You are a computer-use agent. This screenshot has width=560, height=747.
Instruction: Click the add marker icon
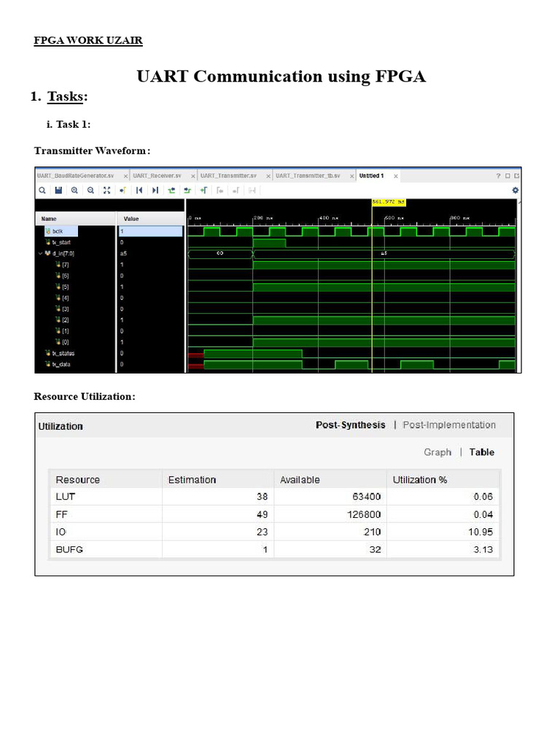204,190
